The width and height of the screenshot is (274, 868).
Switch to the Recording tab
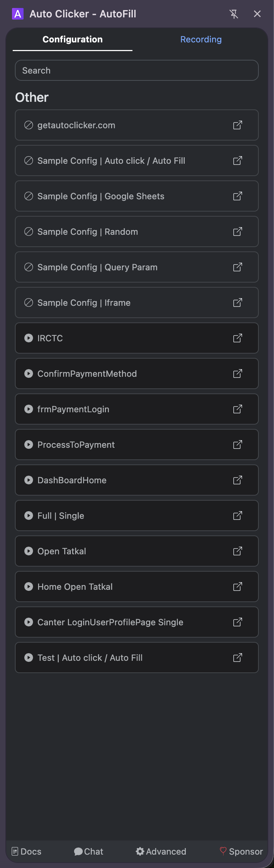201,39
